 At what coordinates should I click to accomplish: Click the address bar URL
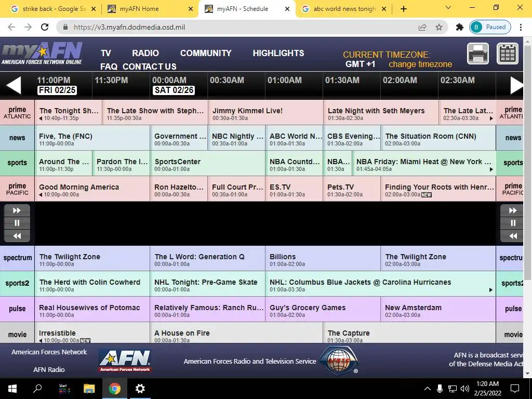pyautogui.click(x=129, y=27)
